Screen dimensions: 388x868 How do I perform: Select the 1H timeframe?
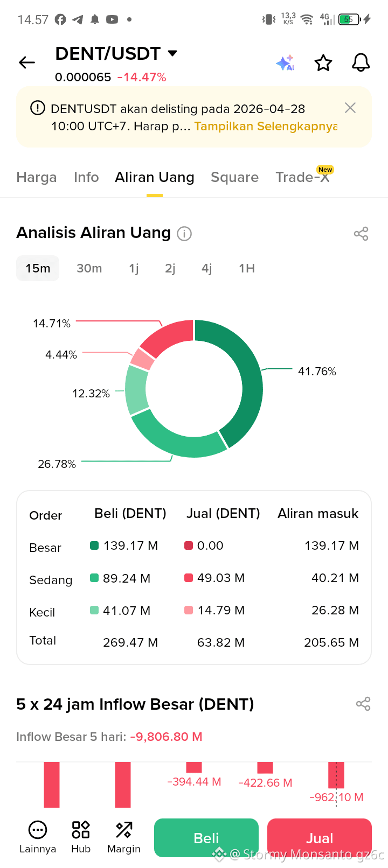coord(247,268)
